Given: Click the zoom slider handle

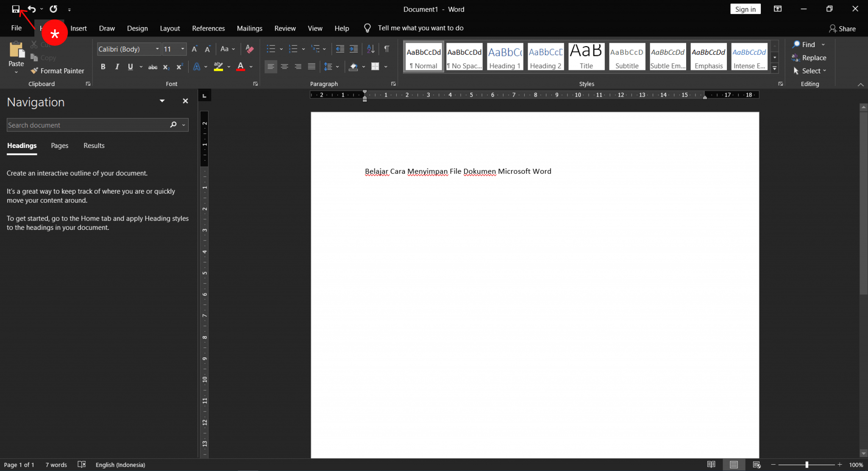Looking at the screenshot, I should point(807,465).
